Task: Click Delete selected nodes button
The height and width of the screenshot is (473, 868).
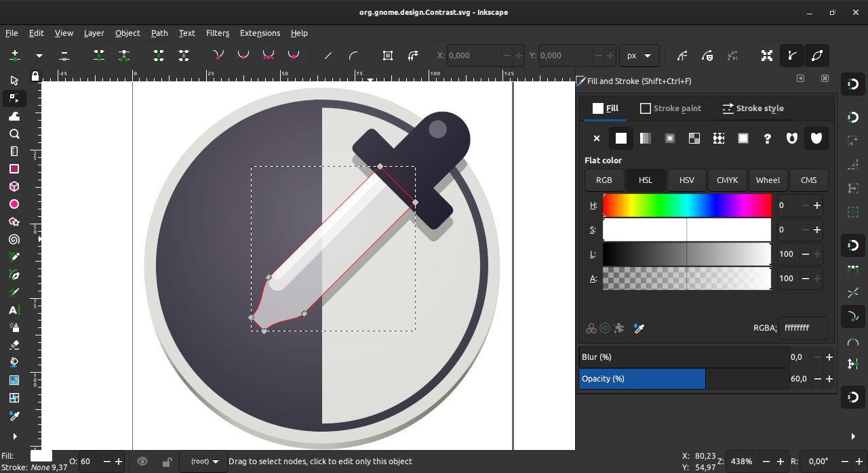Action: point(64,56)
